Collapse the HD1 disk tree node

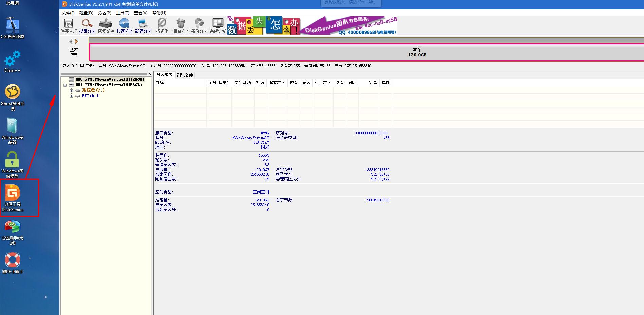coord(65,85)
